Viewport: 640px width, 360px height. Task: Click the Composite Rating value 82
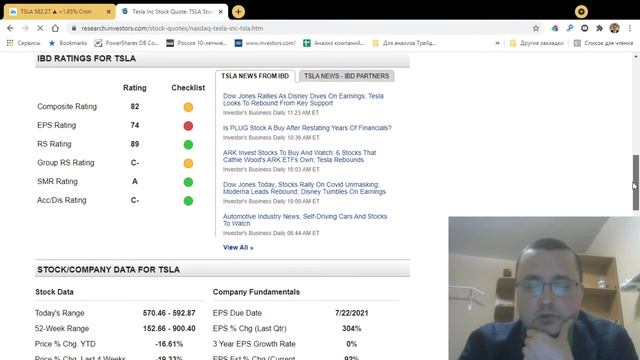[135, 107]
